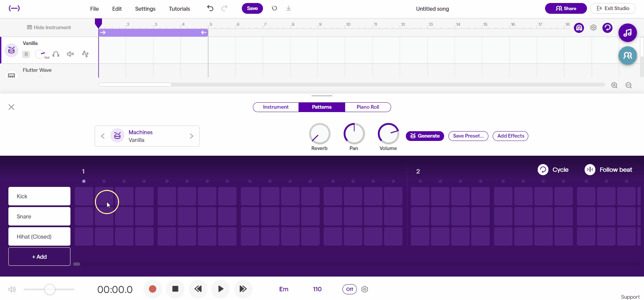The image size is (644, 300).
Task: Toggle Follow beat
Action: [x=608, y=170]
